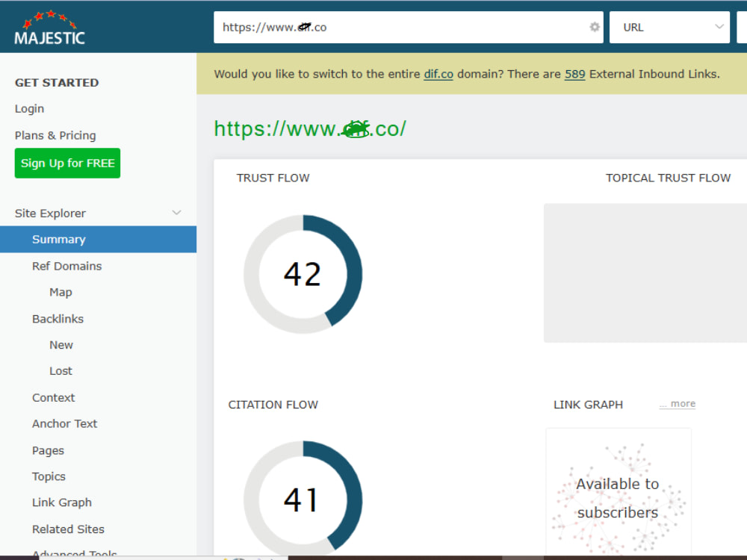Open Link Graph in sidebar
The image size is (747, 560).
[62, 503]
